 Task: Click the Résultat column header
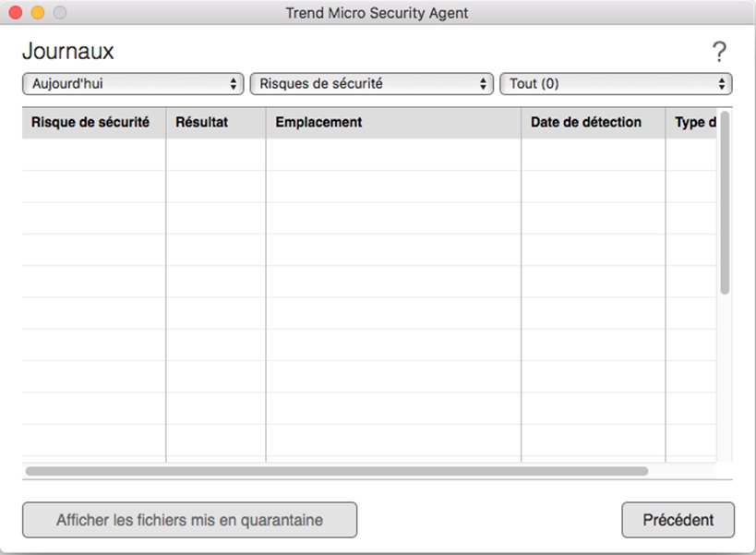coord(202,123)
